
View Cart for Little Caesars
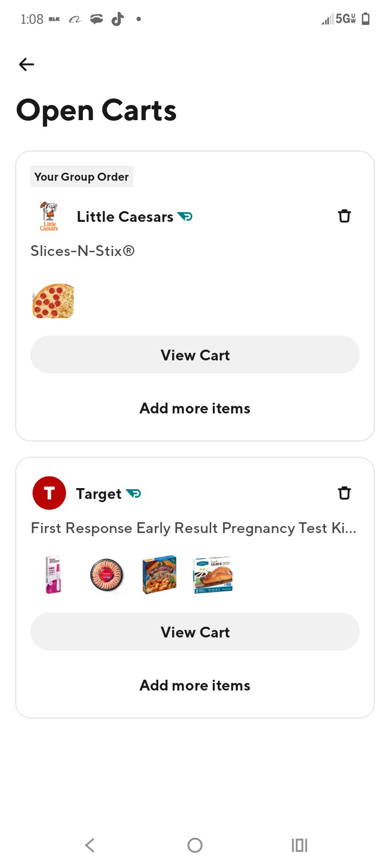(195, 354)
